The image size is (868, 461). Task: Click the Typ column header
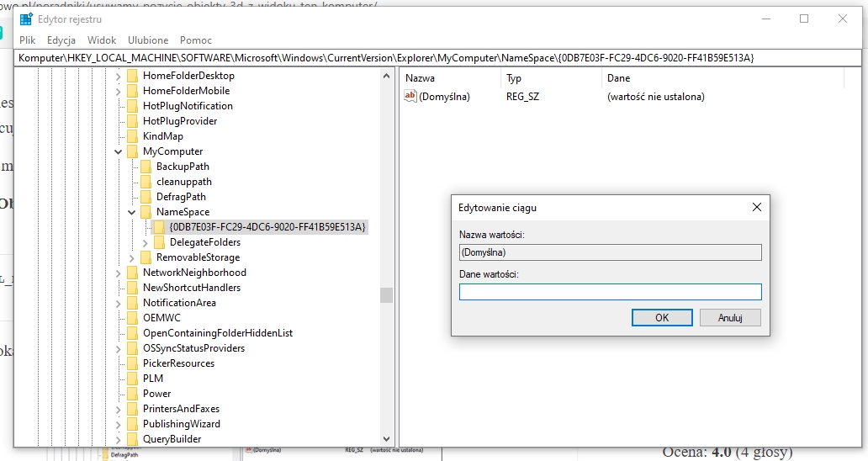point(514,78)
